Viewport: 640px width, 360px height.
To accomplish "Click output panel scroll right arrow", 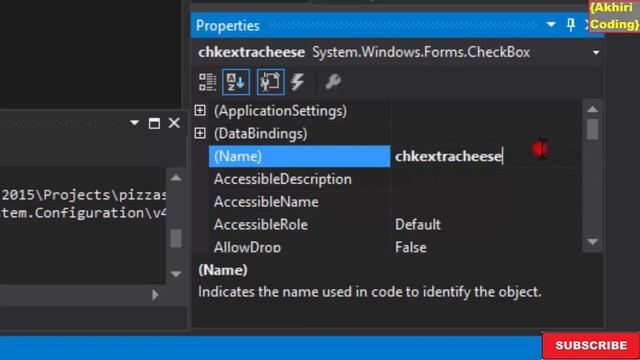I will click(155, 295).
